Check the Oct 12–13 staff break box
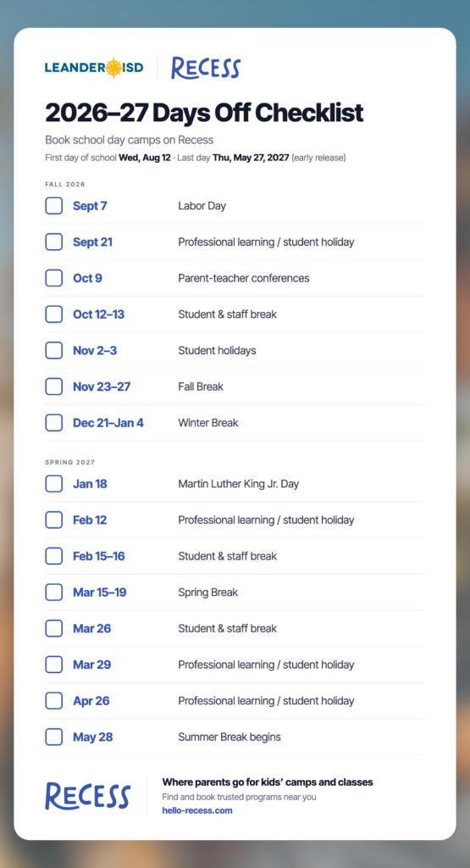 [53, 314]
